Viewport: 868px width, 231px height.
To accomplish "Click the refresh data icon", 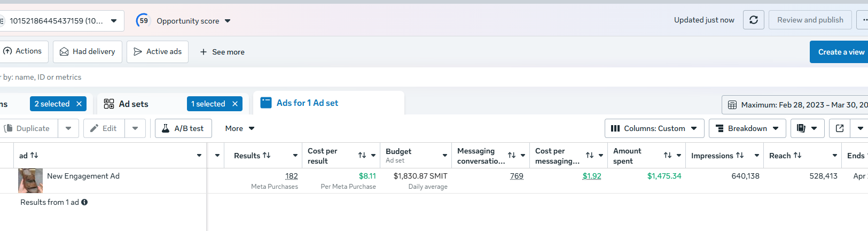I will tap(753, 20).
